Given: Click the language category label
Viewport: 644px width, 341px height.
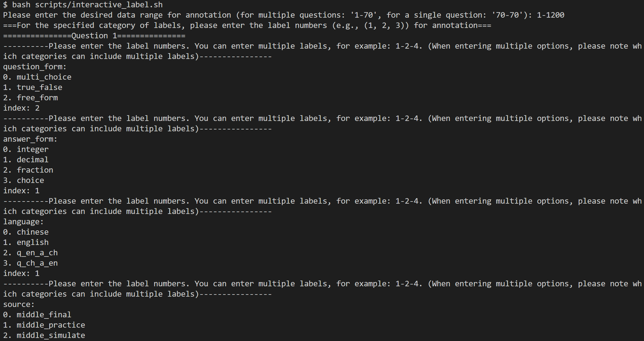Looking at the screenshot, I should [23, 222].
